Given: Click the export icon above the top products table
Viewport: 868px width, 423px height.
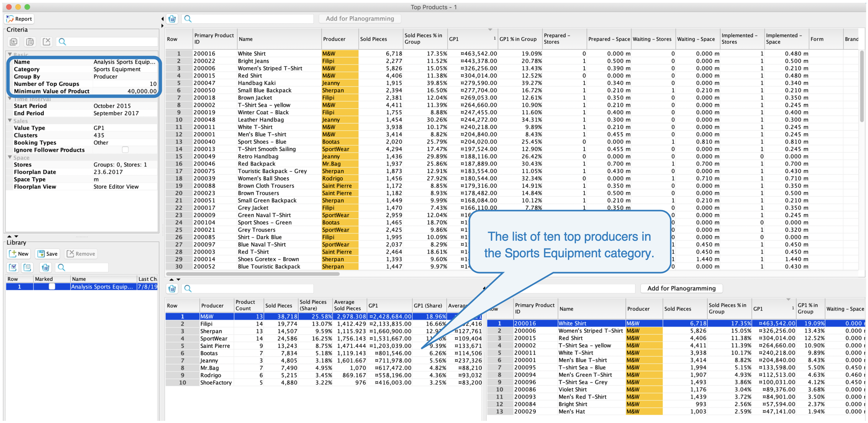Looking at the screenshot, I should 172,19.
